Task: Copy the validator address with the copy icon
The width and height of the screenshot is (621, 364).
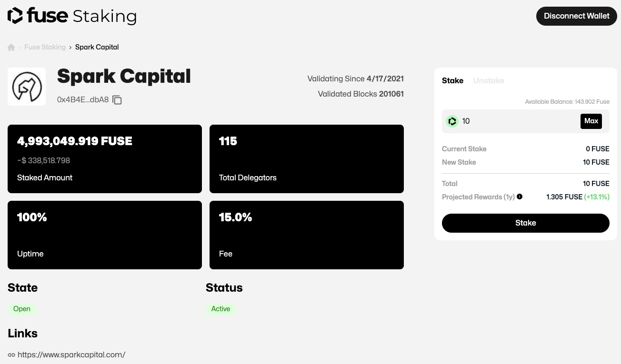Action: (117, 100)
